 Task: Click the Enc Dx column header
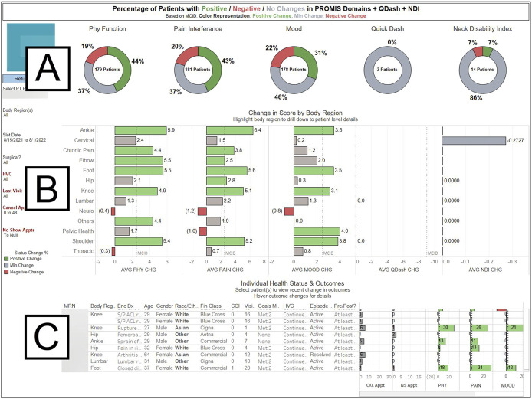coord(126,306)
